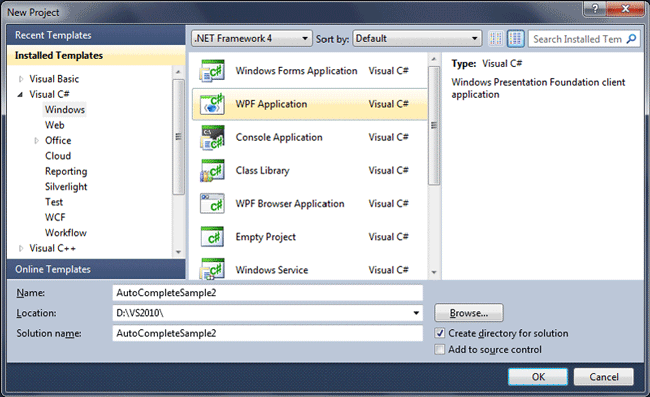Select the Visual C++ tree label
The image size is (650, 397).
click(x=52, y=248)
